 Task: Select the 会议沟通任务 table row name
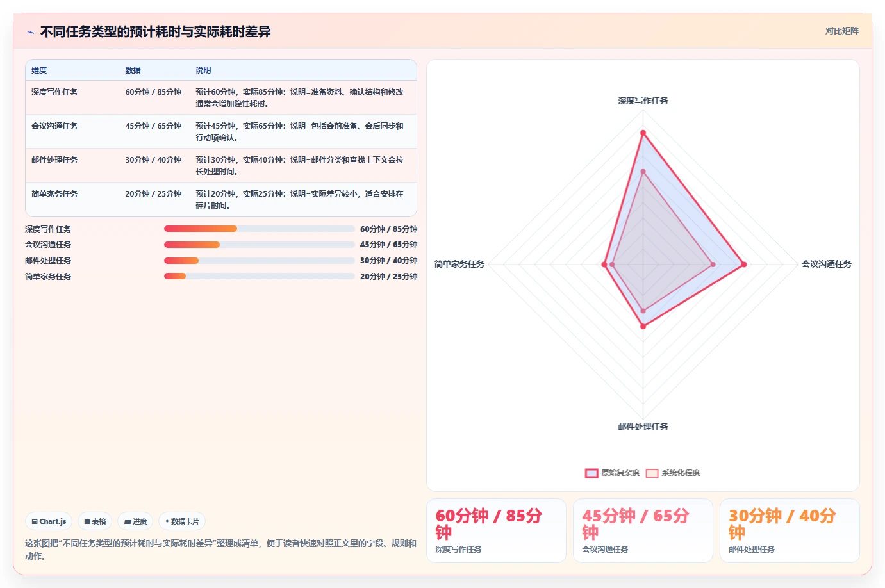(x=54, y=126)
